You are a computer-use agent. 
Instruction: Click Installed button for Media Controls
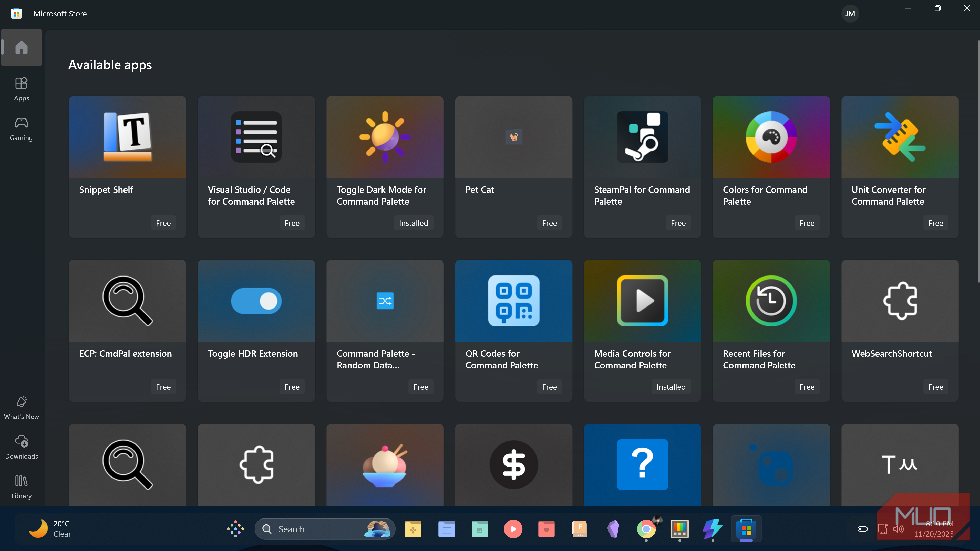pyautogui.click(x=671, y=387)
